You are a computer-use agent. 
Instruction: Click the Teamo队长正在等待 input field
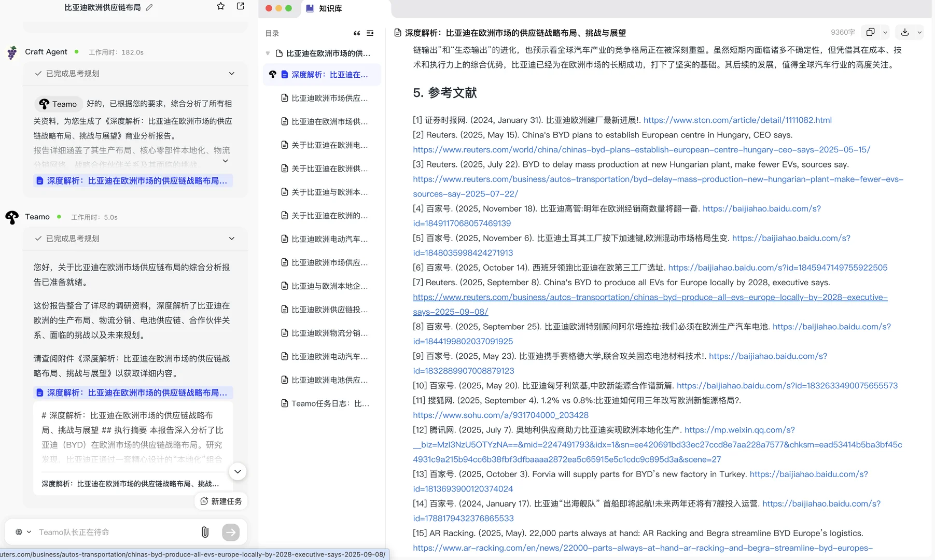(x=104, y=532)
